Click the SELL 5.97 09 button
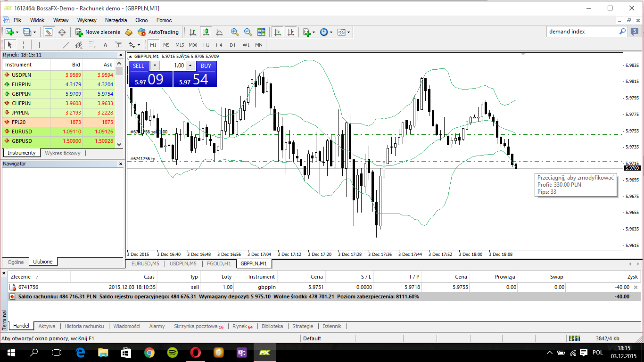This screenshot has width=644, height=362. coord(150,79)
